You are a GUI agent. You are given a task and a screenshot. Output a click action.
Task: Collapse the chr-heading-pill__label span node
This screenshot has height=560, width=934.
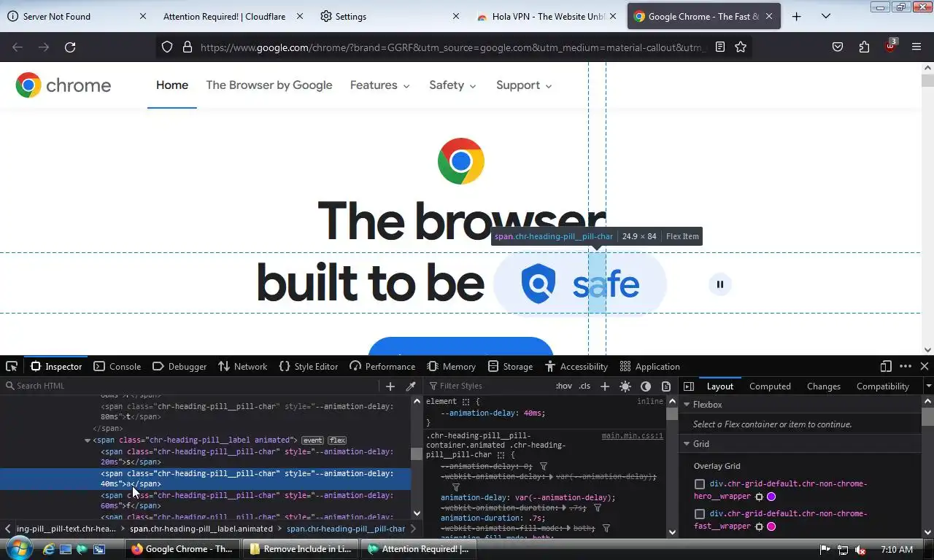point(88,440)
